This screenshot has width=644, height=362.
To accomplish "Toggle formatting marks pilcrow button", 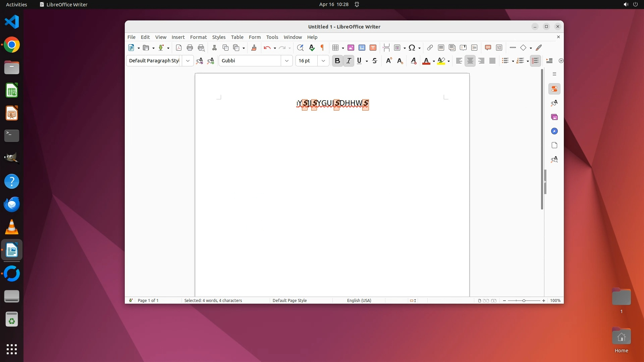I will pos(322,48).
